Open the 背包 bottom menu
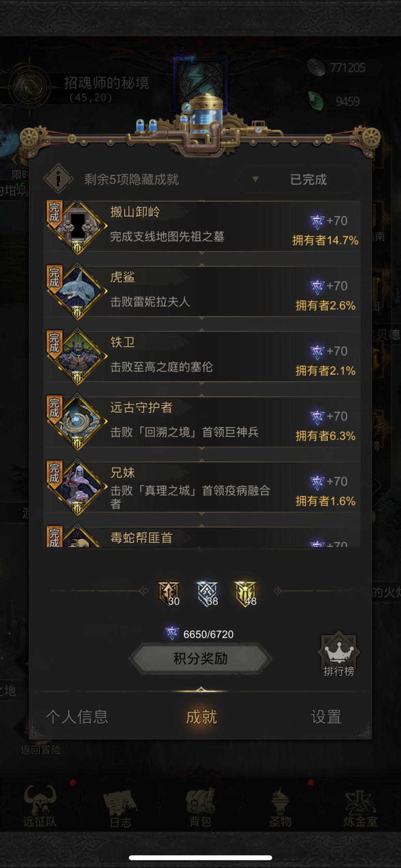Screen dimensions: 401x868 click(200, 806)
